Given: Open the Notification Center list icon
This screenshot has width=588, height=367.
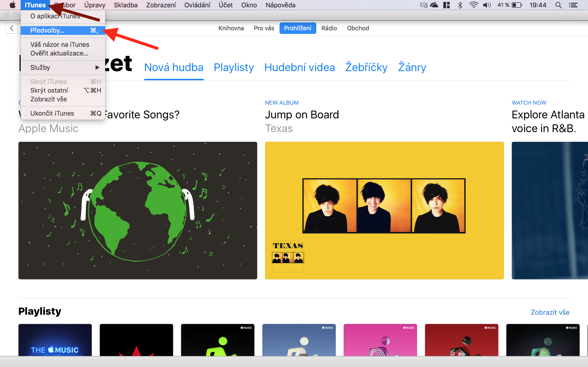Looking at the screenshot, I should (x=573, y=5).
